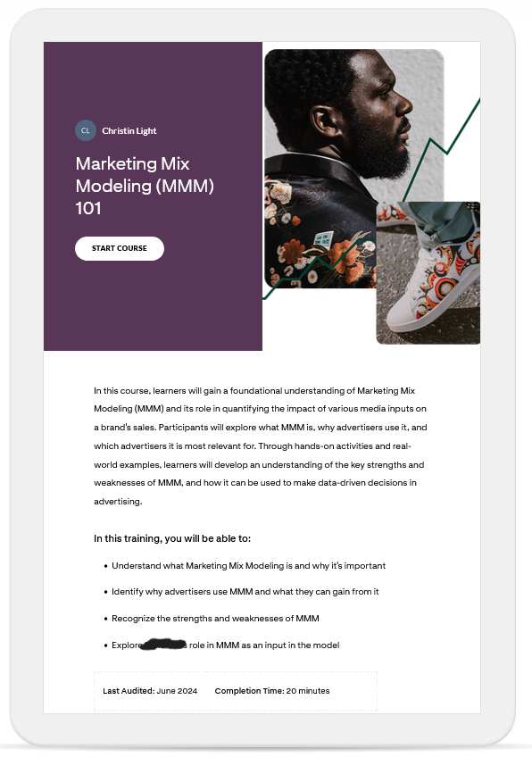Click the 'role in MMM as an input' bullet text
Image resolution: width=532 pixels, height=766 pixels.
click(264, 645)
